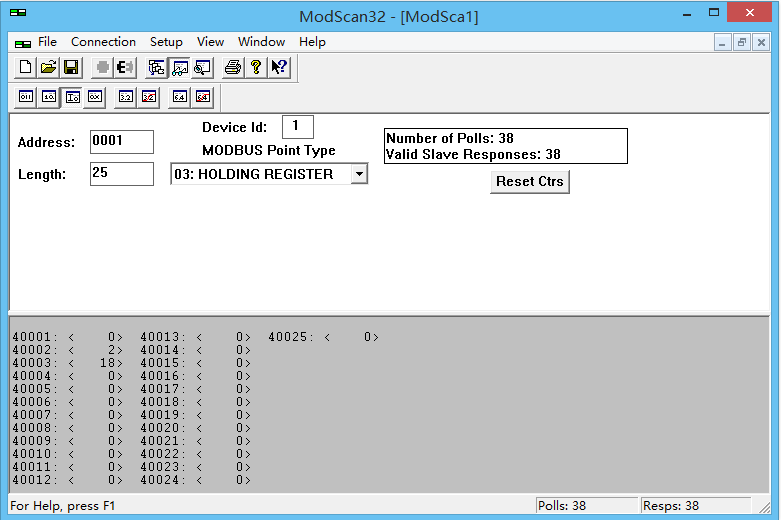Image resolution: width=781 pixels, height=520 pixels.
Task: Select register 40013 value row
Action: [196, 337]
